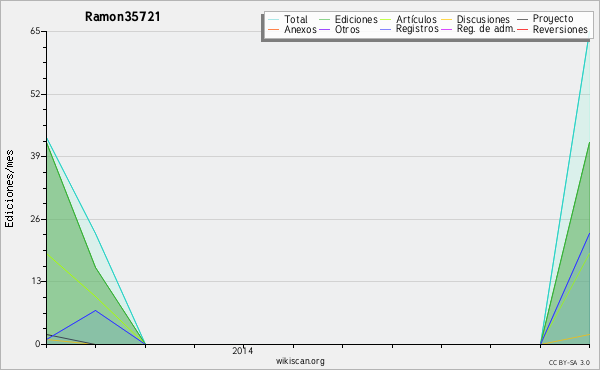The image size is (600, 370).
Task: Click the Reg. de adm. legend label
Action: [486, 29]
